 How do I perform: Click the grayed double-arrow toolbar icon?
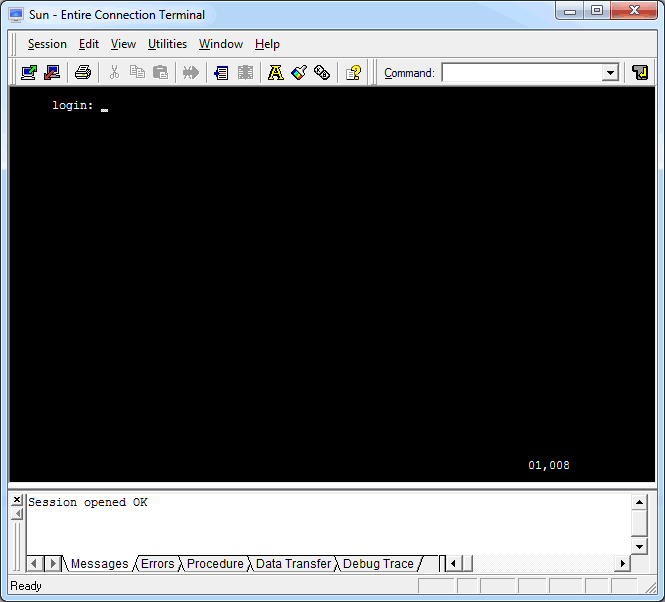pyautogui.click(x=191, y=73)
